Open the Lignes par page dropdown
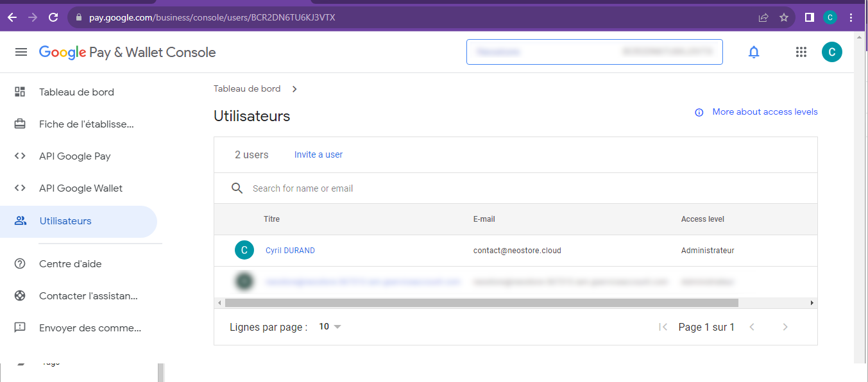The image size is (868, 382). coord(329,326)
